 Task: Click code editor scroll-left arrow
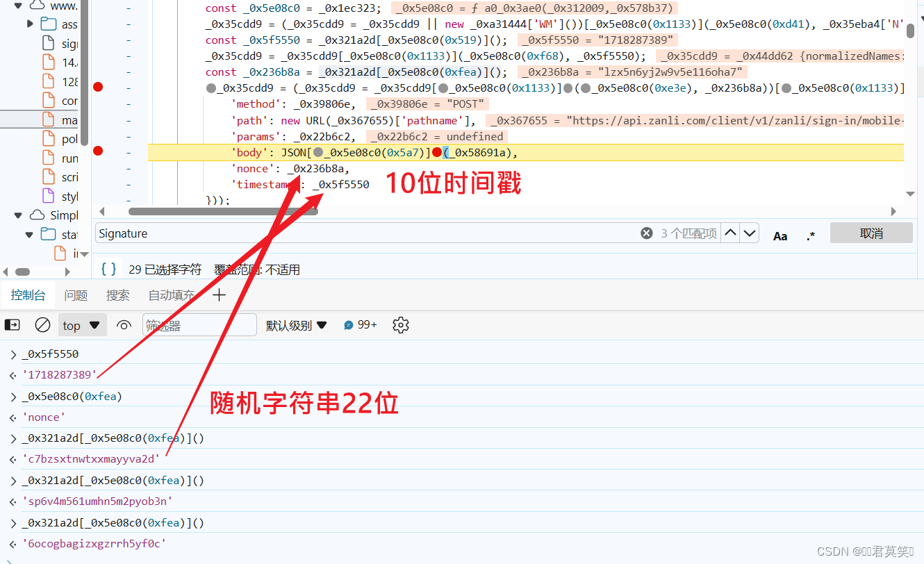click(103, 211)
